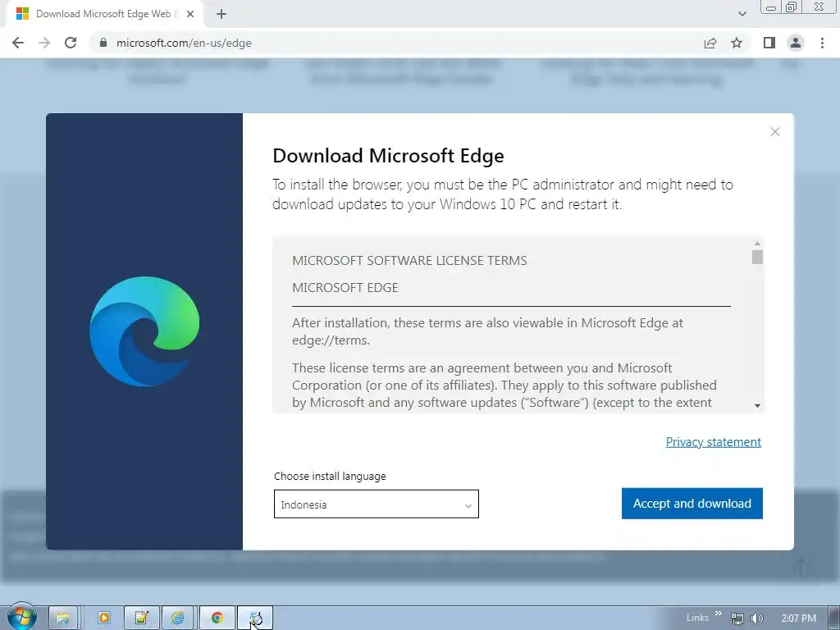The height and width of the screenshot is (630, 840).
Task: Click Accept and download button
Action: tap(692, 504)
